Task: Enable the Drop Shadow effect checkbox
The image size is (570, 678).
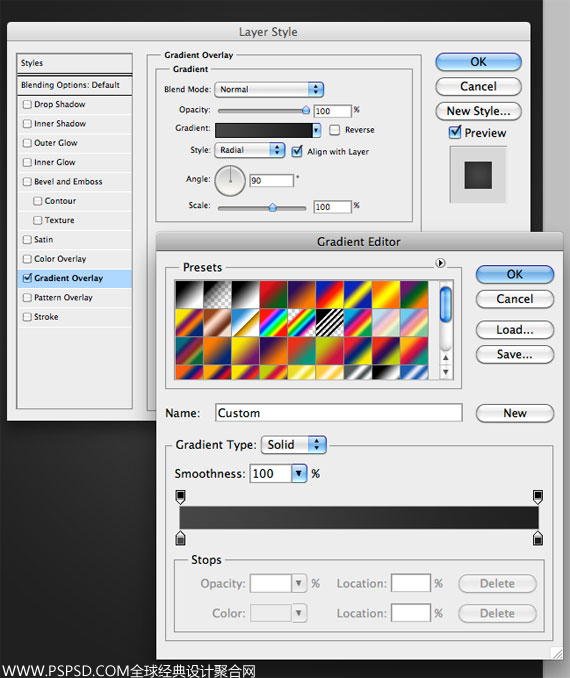Action: (x=27, y=105)
